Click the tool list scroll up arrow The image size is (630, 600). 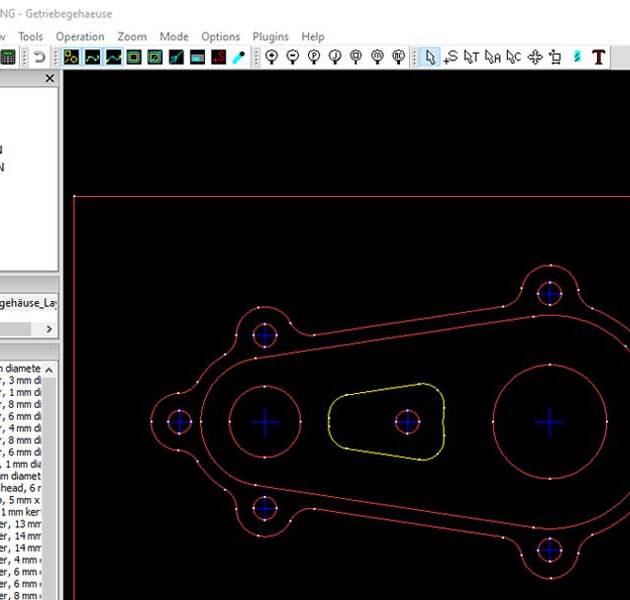[50, 369]
